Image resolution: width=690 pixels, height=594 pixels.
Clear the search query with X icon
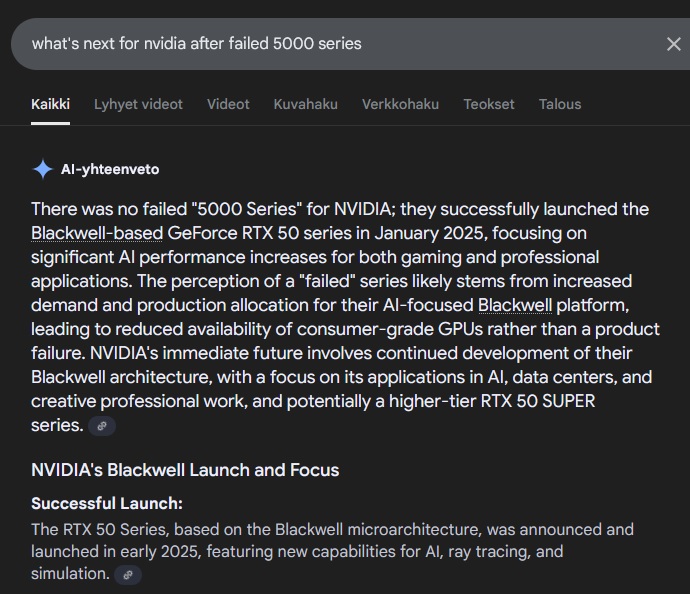click(x=673, y=44)
